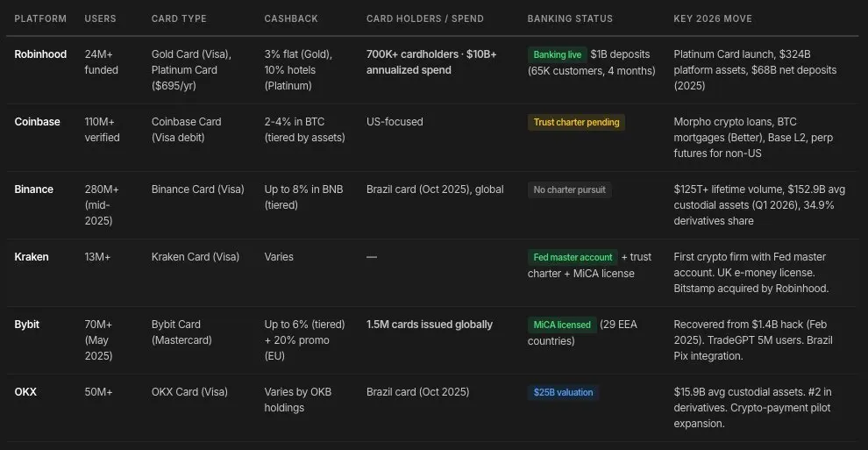Select the Coinbase row name
The height and width of the screenshot is (450, 868).
pyautogui.click(x=38, y=122)
